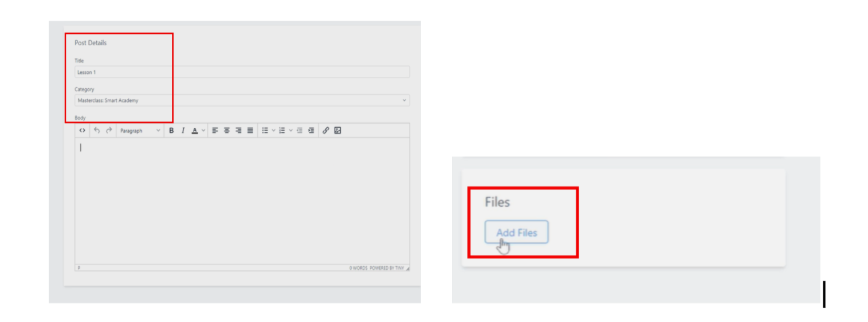Undo the last edit
This screenshot has width=868, height=322.
point(97,131)
